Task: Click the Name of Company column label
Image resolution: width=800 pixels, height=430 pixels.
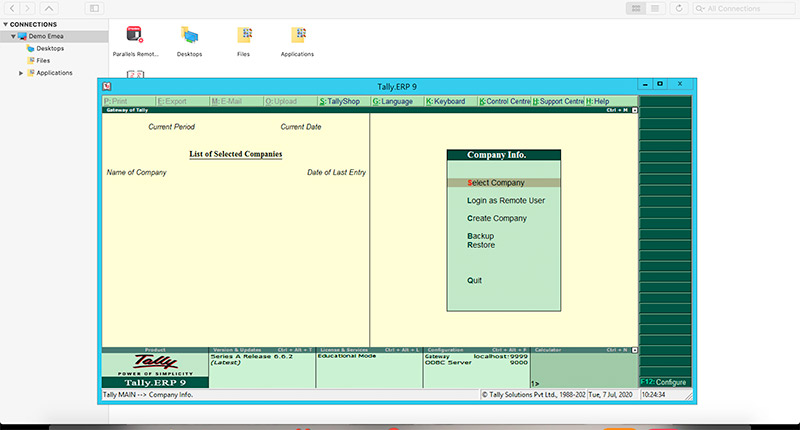Action: tap(136, 172)
